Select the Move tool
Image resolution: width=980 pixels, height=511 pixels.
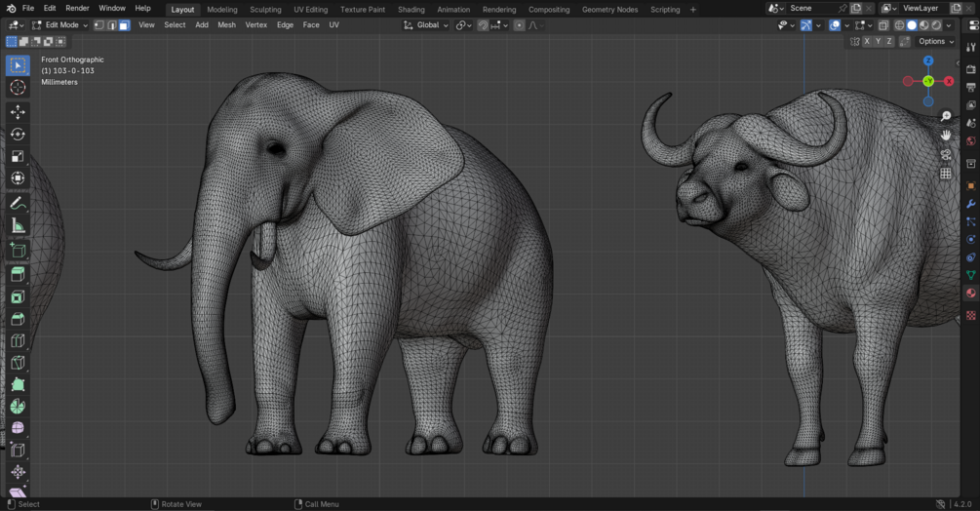tap(18, 112)
